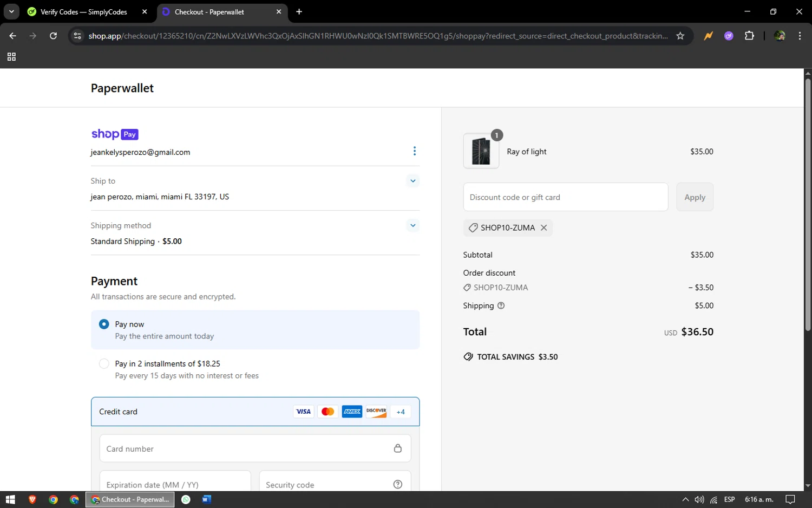The width and height of the screenshot is (812, 508).
Task: Open the notification center icon
Action: (790, 499)
